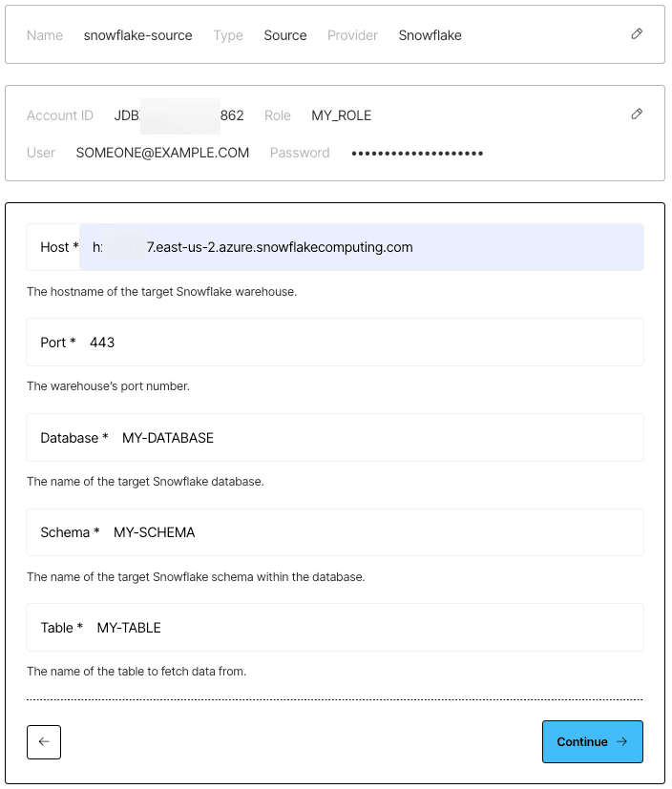Screen dimensions: 672x789
Task: Go back using the left arrow button
Action: (44, 741)
